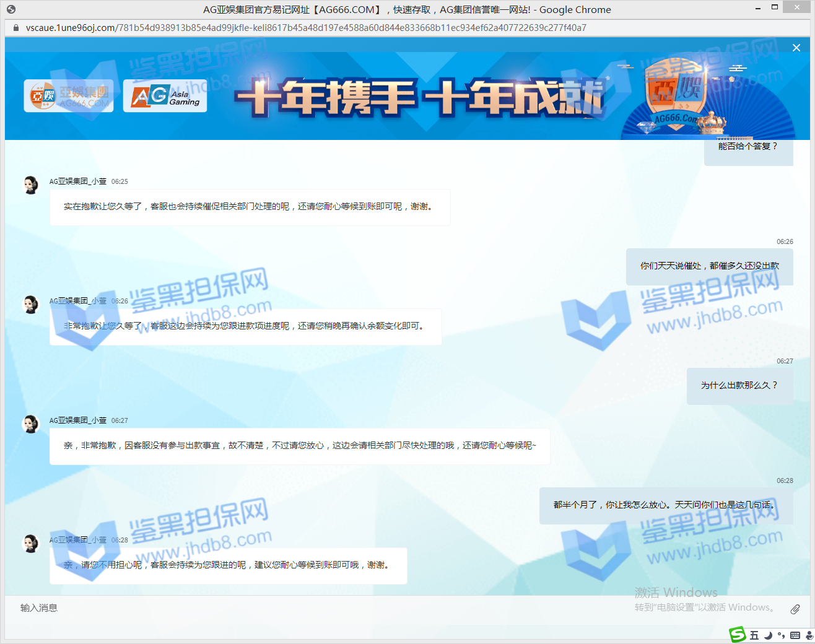This screenshot has height=644, width=815.
Task: Open the Sogou soft keyboard icon
Action: (x=795, y=635)
